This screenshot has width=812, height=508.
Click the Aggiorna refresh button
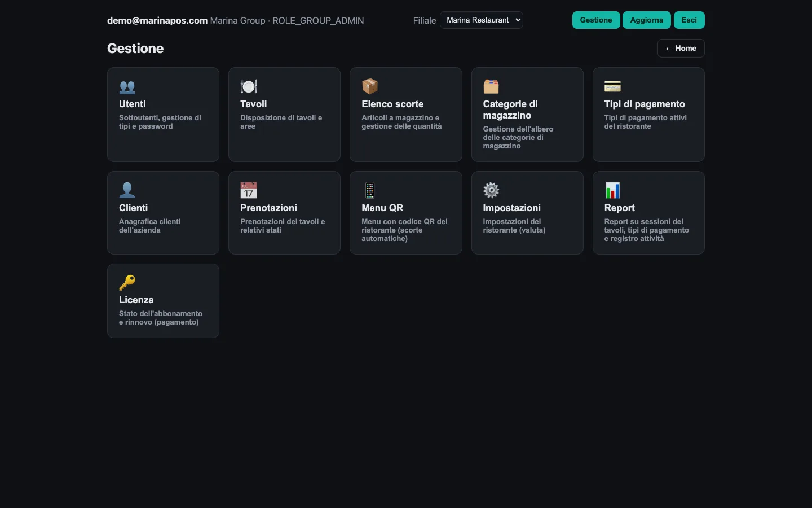coord(647,20)
